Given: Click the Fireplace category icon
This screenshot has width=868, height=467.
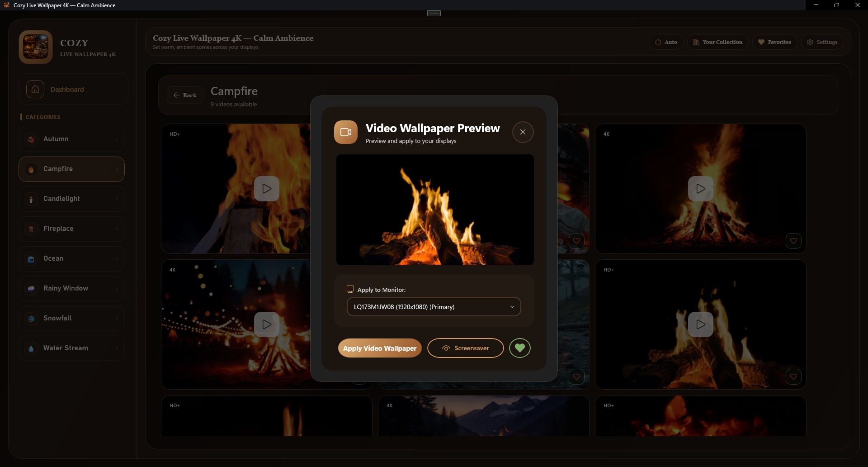Looking at the screenshot, I should (x=31, y=229).
